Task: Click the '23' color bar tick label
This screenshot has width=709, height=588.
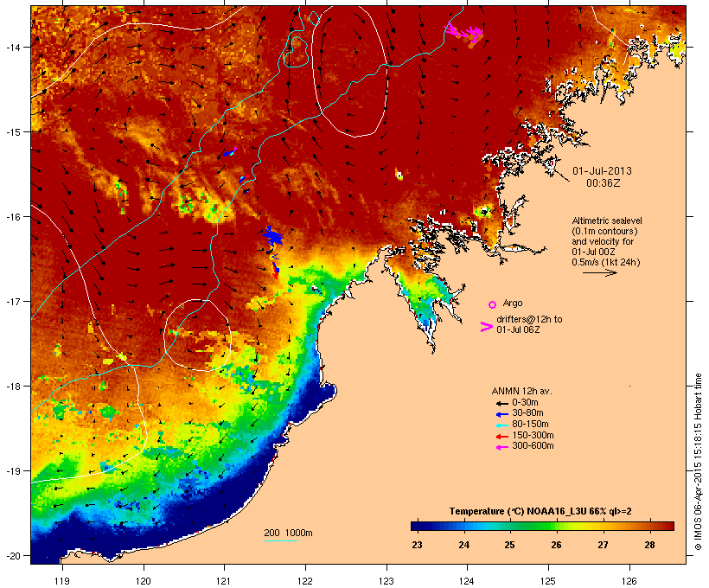Action: (417, 545)
